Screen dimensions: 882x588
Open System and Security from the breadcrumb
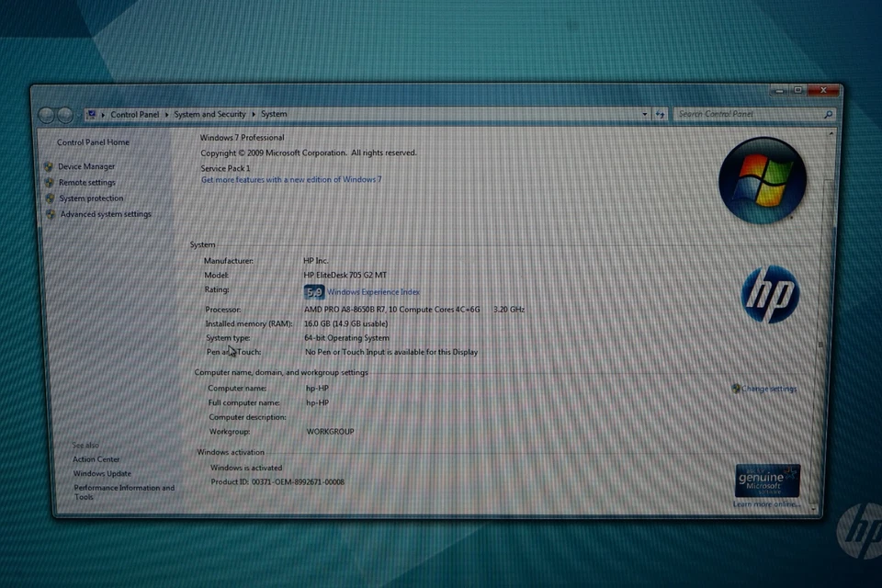point(209,114)
